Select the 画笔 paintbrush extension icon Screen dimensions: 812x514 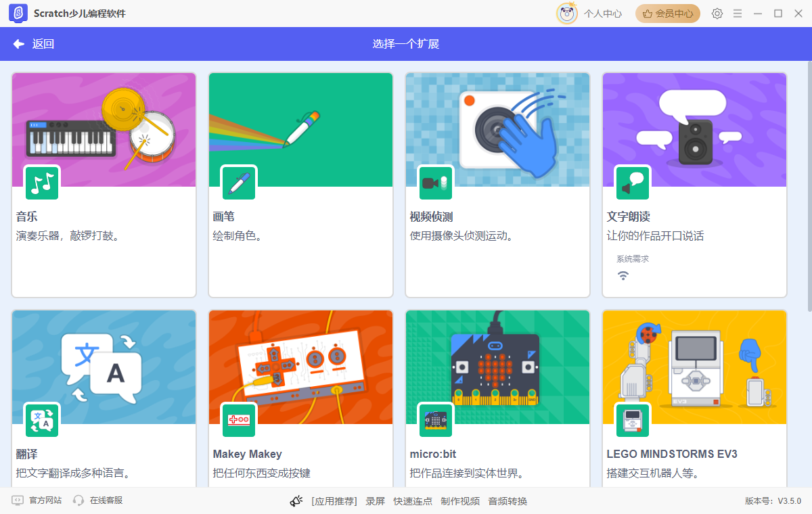point(239,183)
